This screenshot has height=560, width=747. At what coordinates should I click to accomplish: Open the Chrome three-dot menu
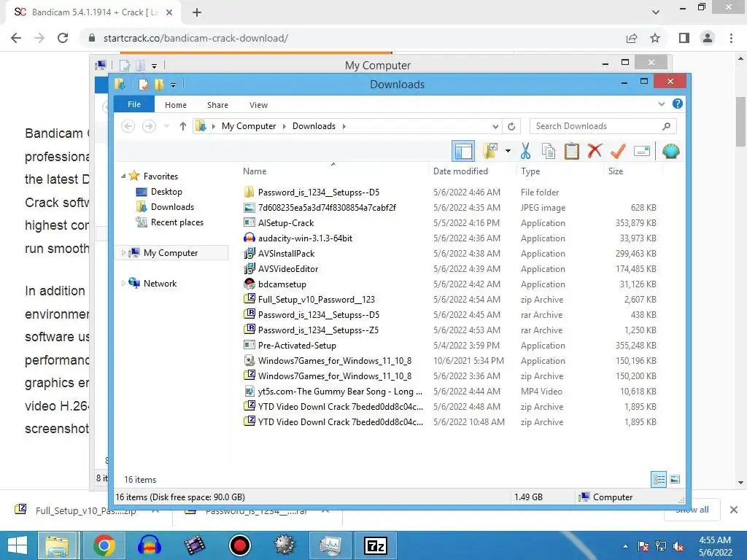click(731, 38)
